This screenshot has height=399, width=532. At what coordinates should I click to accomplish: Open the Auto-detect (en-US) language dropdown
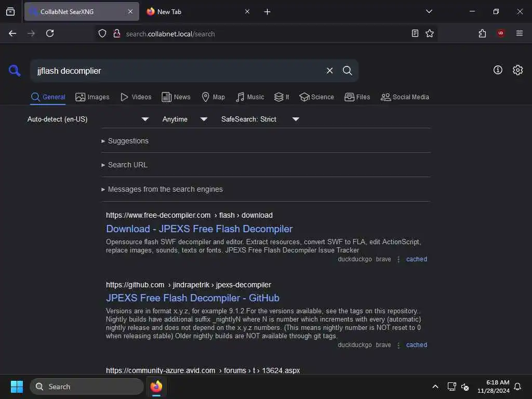click(x=88, y=119)
